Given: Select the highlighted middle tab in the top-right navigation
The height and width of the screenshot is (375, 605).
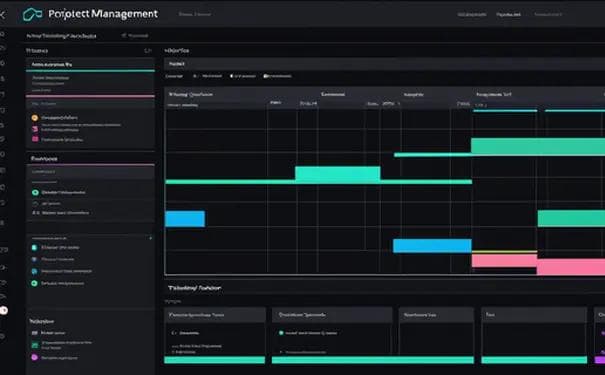Looking at the screenshot, I should coord(508,14).
